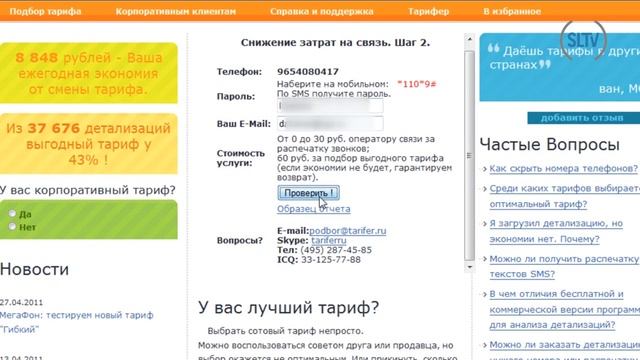Click the 37 676 детализаций banner
Image resolution: width=640 pixels, height=360 pixels.
point(89,144)
